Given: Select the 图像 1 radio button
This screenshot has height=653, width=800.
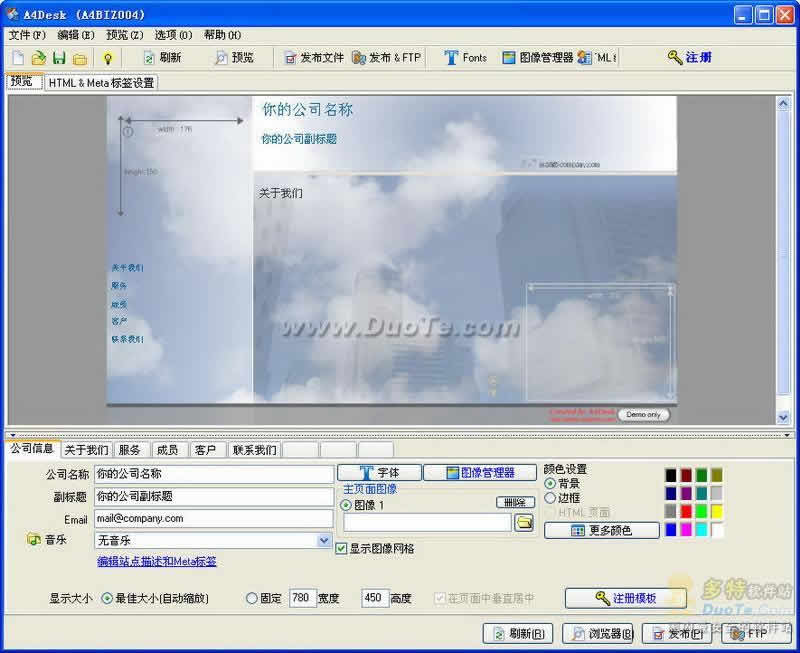Looking at the screenshot, I should pyautogui.click(x=346, y=505).
